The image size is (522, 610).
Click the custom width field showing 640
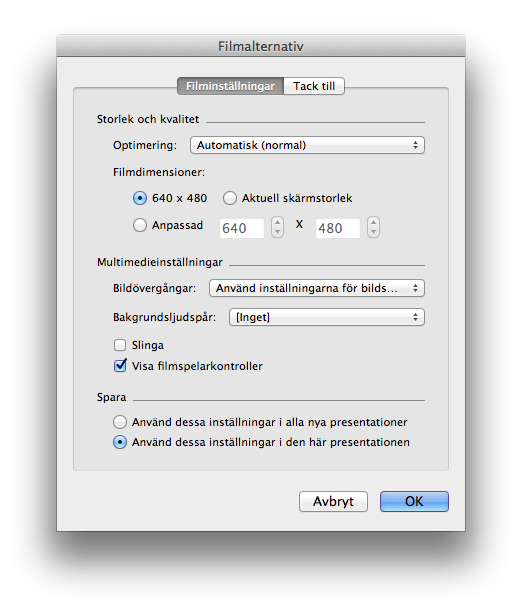tap(242, 228)
